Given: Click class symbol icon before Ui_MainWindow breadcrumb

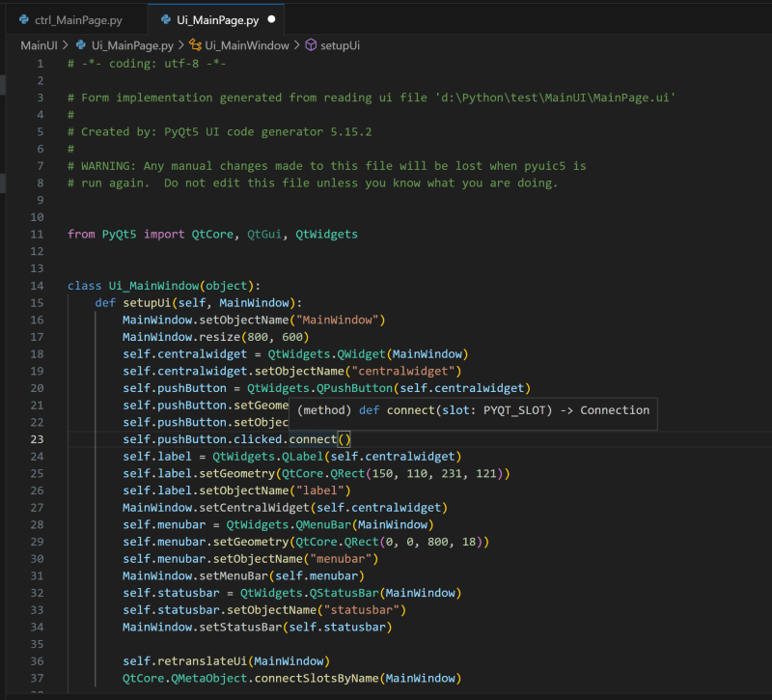Looking at the screenshot, I should point(196,45).
